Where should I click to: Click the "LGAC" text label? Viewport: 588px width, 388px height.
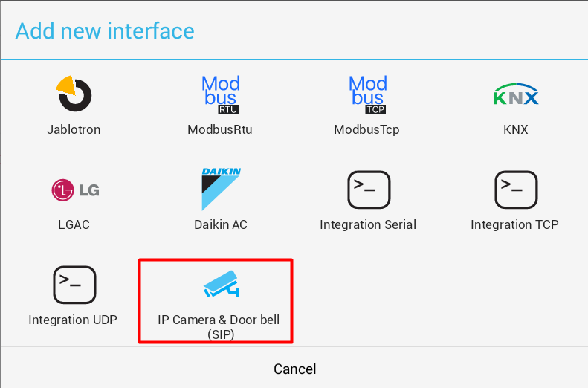74,224
